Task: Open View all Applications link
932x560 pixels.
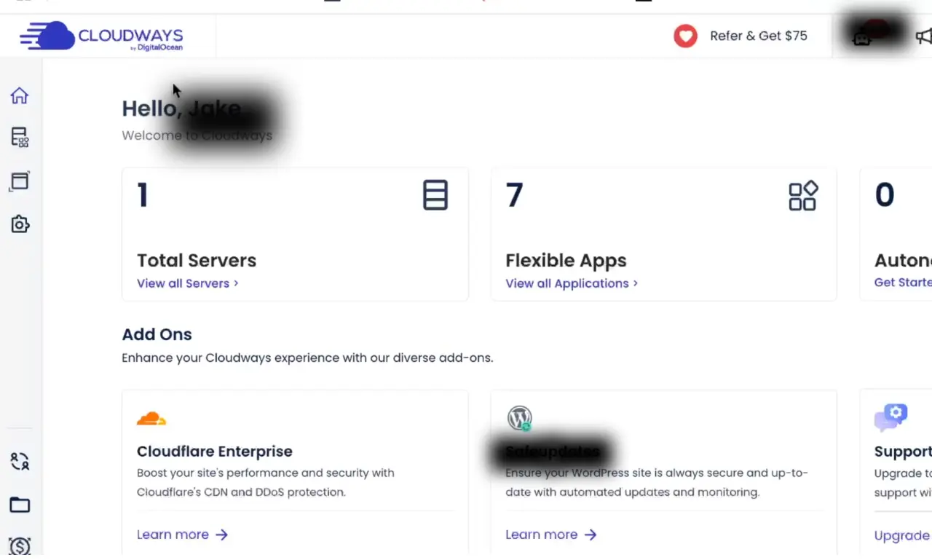Action: pos(572,283)
